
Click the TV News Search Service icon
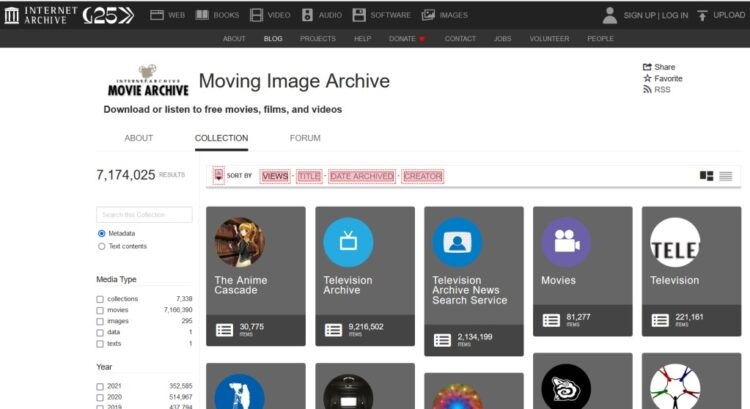(x=457, y=242)
